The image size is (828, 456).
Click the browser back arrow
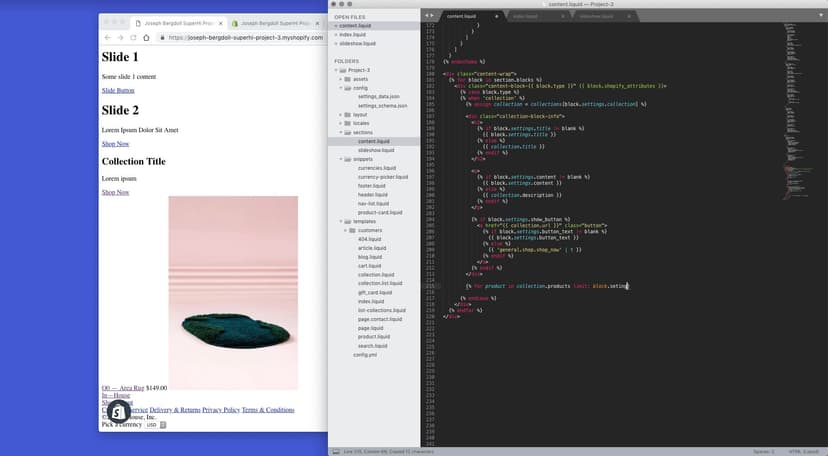click(108, 38)
